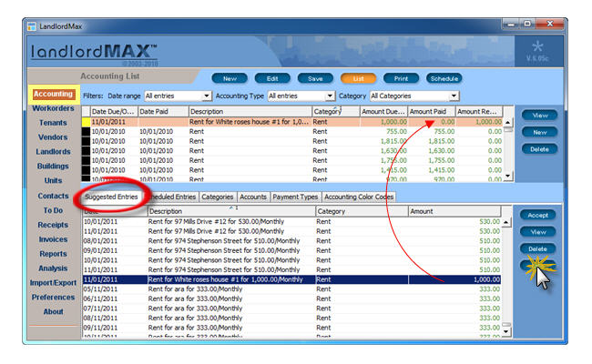Switch to the Scheduled Entries tab
Image resolution: width=592 pixels, height=364 pixels.
click(172, 197)
